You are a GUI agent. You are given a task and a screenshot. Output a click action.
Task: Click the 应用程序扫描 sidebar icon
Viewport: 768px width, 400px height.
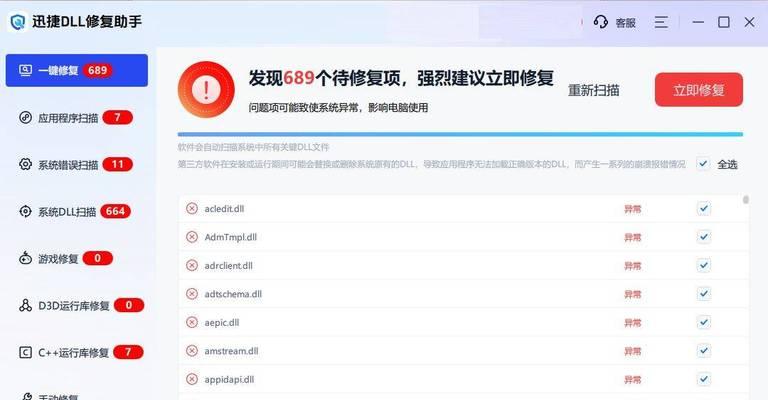click(25, 118)
